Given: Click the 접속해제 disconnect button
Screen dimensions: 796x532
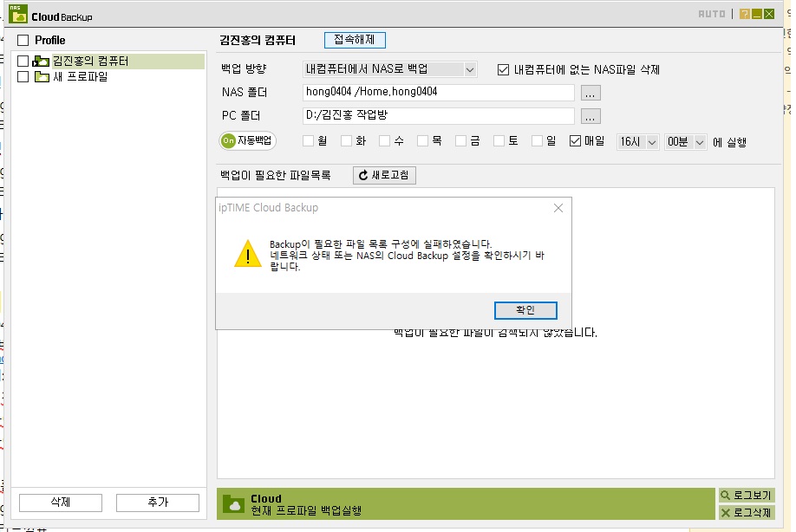Looking at the screenshot, I should 355,40.
